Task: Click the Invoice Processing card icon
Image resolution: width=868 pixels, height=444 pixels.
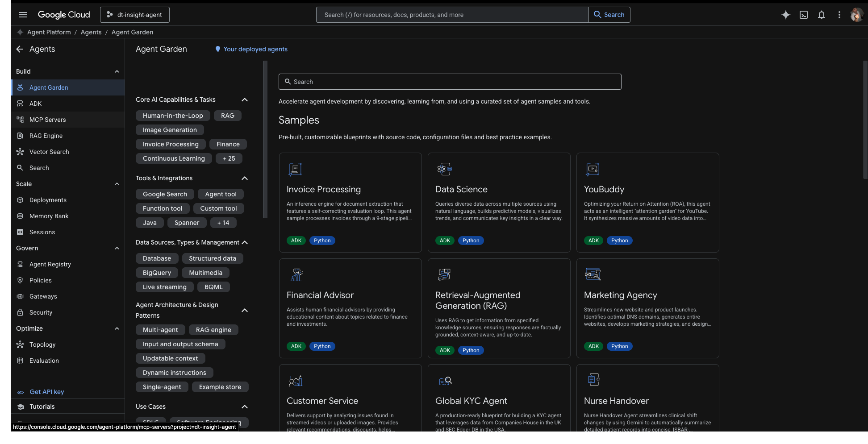Action: [x=295, y=169]
